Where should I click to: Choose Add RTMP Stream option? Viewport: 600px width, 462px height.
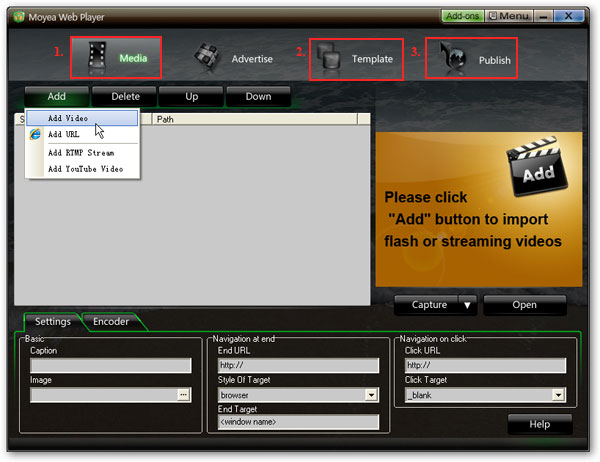tap(82, 153)
